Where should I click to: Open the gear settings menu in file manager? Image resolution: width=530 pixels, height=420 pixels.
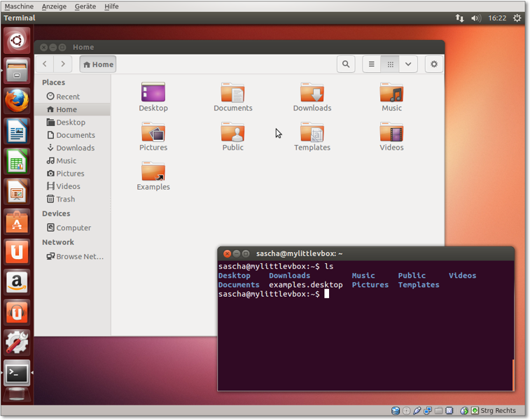click(x=434, y=64)
